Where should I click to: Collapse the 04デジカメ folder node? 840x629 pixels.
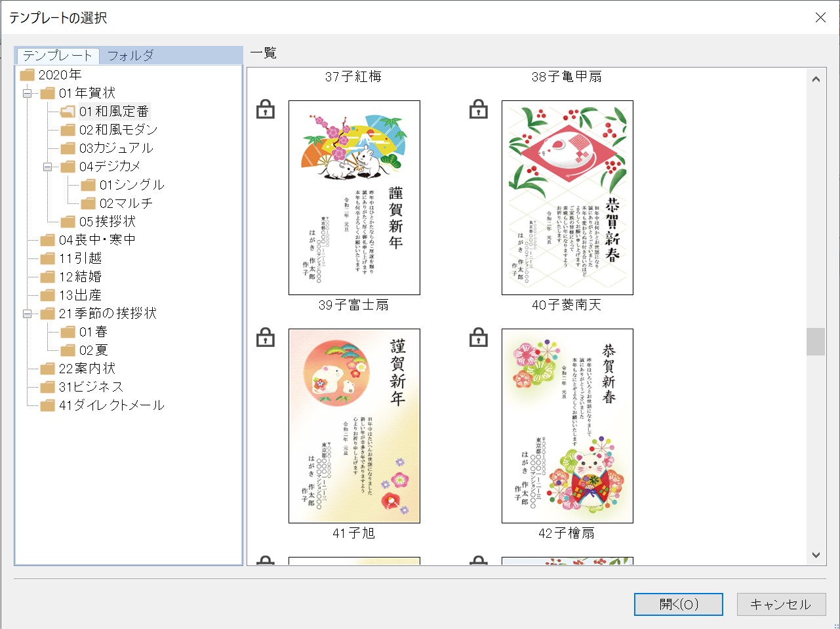[x=48, y=167]
